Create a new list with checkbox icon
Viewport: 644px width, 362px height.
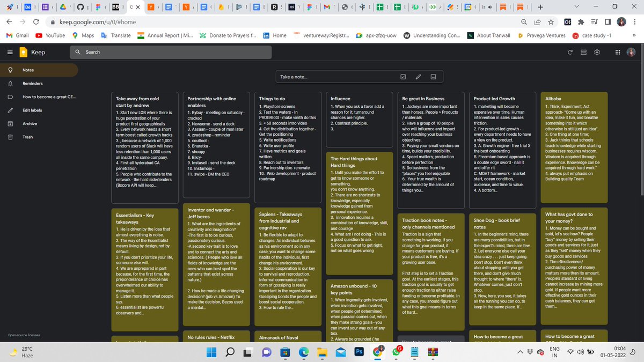coord(404,77)
